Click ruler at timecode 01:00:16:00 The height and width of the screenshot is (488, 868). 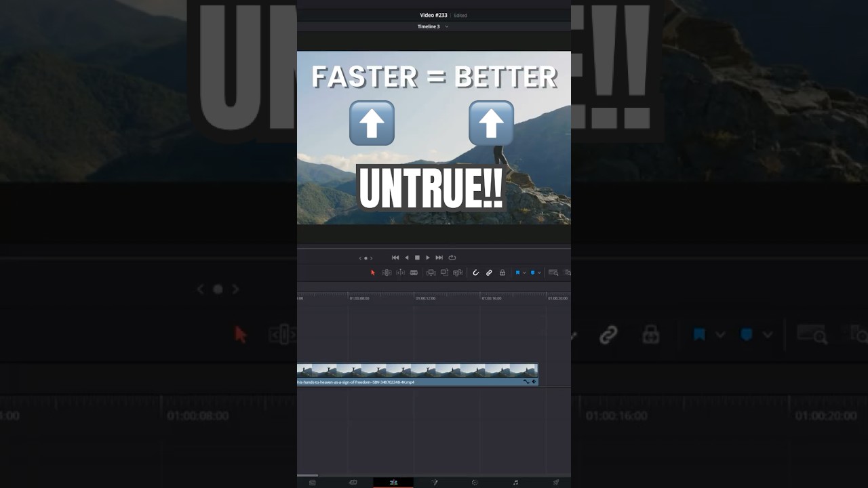tap(492, 298)
